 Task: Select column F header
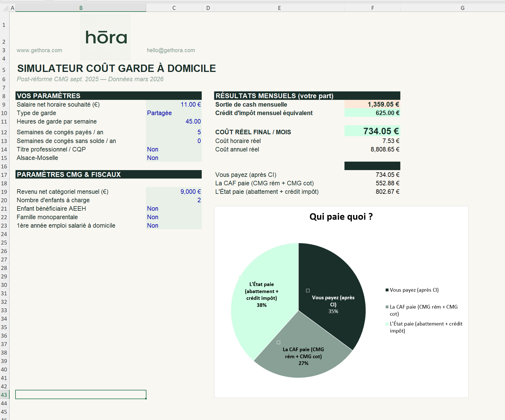(x=372, y=8)
